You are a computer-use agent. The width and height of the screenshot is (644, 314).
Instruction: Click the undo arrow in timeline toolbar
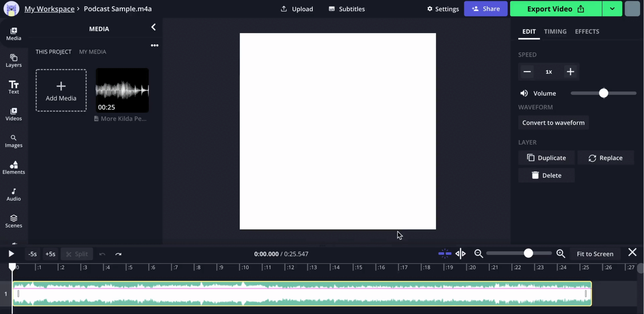point(102,254)
